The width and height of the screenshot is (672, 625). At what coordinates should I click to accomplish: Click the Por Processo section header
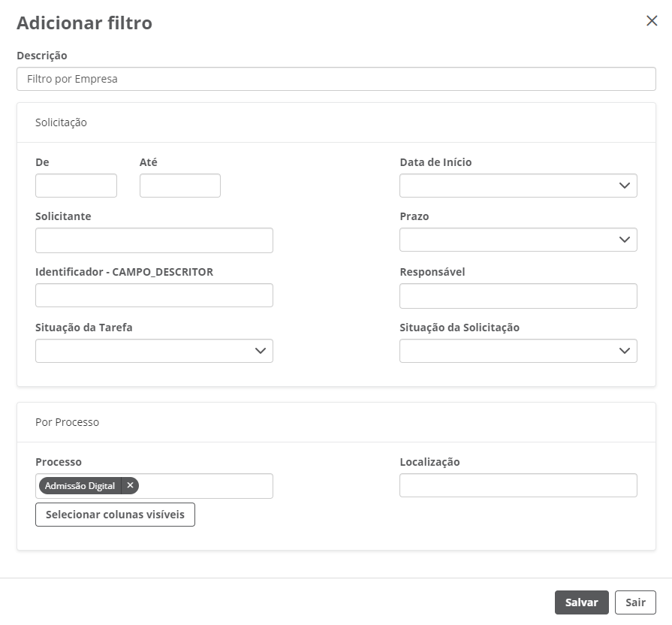click(x=67, y=422)
